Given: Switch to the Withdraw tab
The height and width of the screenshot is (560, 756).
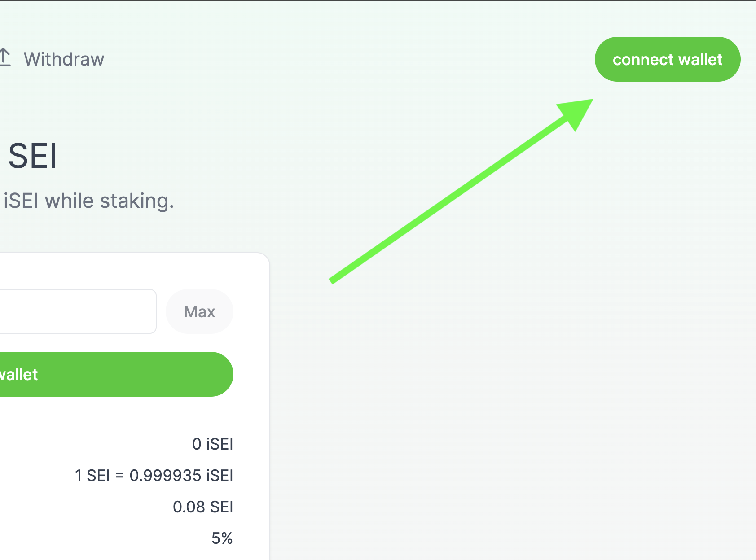Looking at the screenshot, I should click(x=64, y=59).
